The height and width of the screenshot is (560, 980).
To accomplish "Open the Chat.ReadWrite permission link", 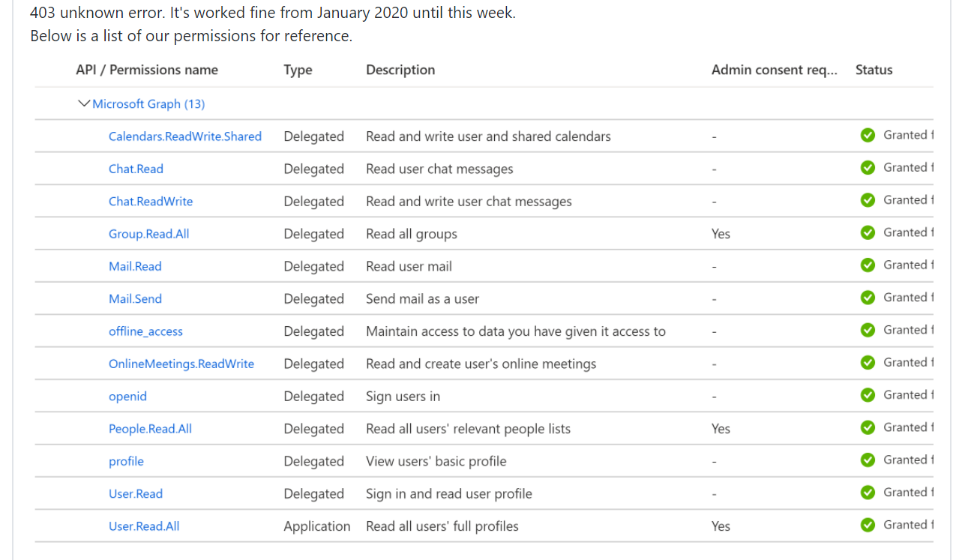I will 151,201.
